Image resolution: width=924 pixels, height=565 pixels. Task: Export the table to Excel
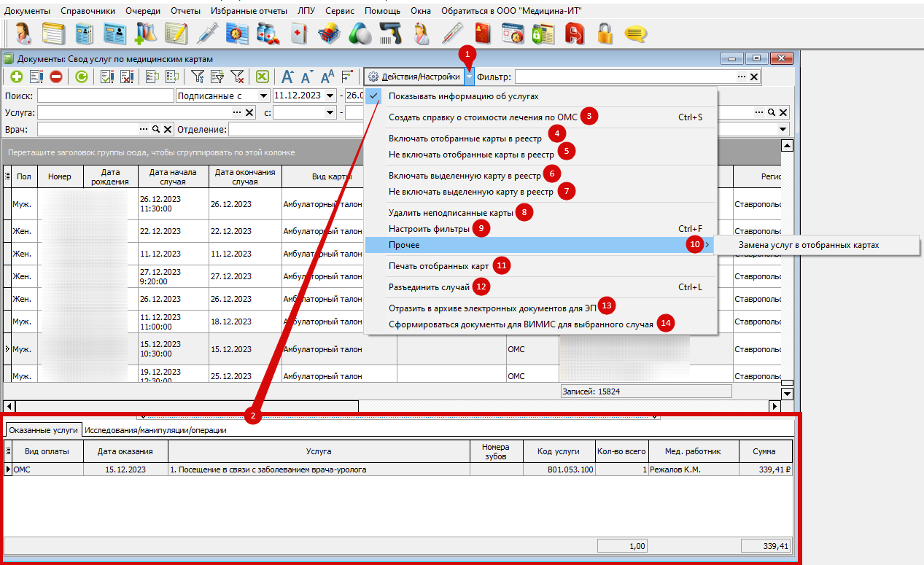[x=263, y=77]
